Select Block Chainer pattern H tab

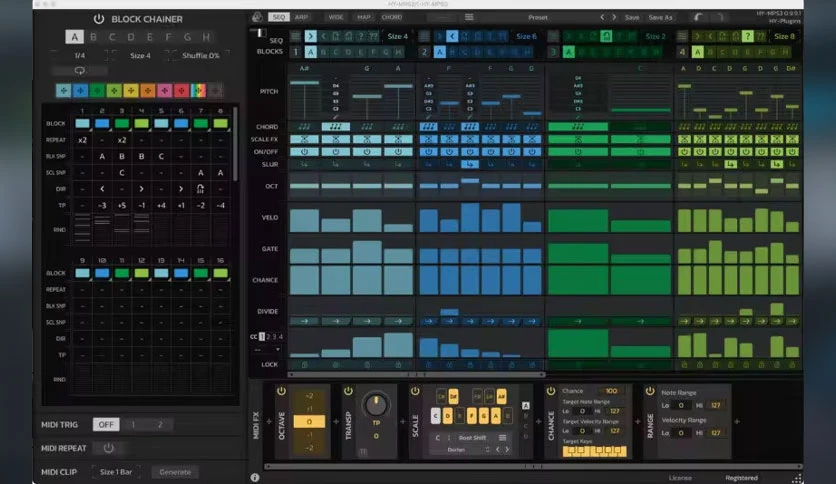pos(206,37)
